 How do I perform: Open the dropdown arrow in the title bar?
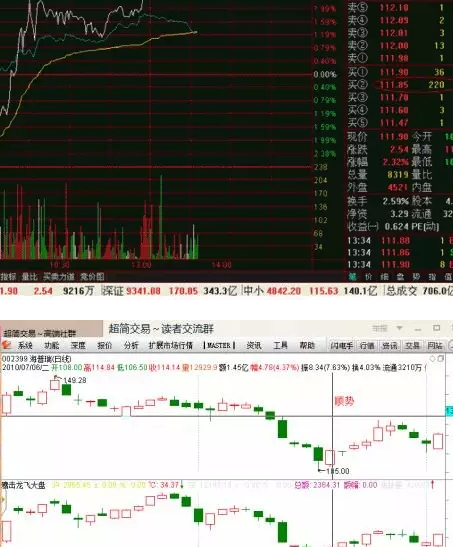[x=400, y=328]
